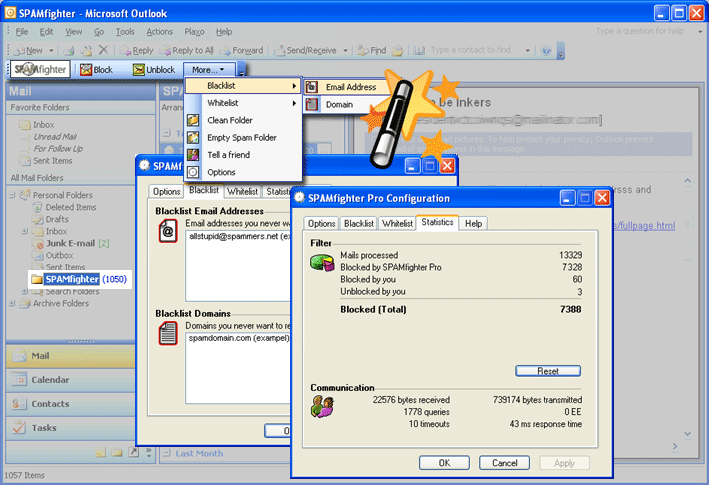Open the More... dropdown menu
Screen dimensions: 709x485
(208, 70)
